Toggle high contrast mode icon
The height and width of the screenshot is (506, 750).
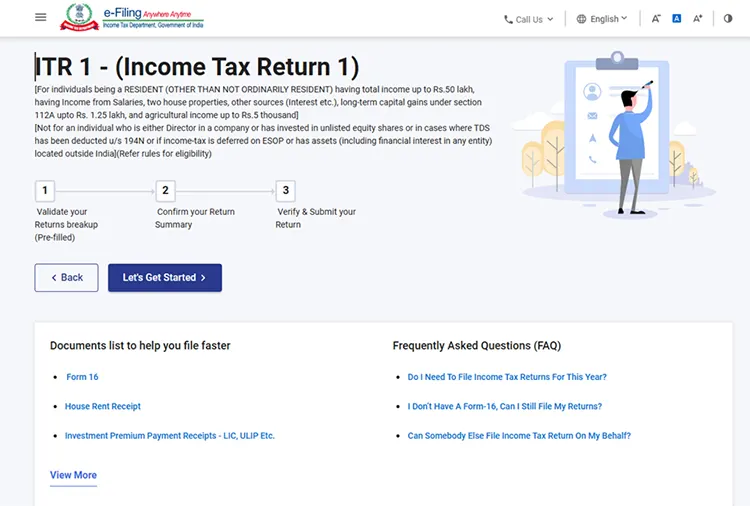coord(728,19)
